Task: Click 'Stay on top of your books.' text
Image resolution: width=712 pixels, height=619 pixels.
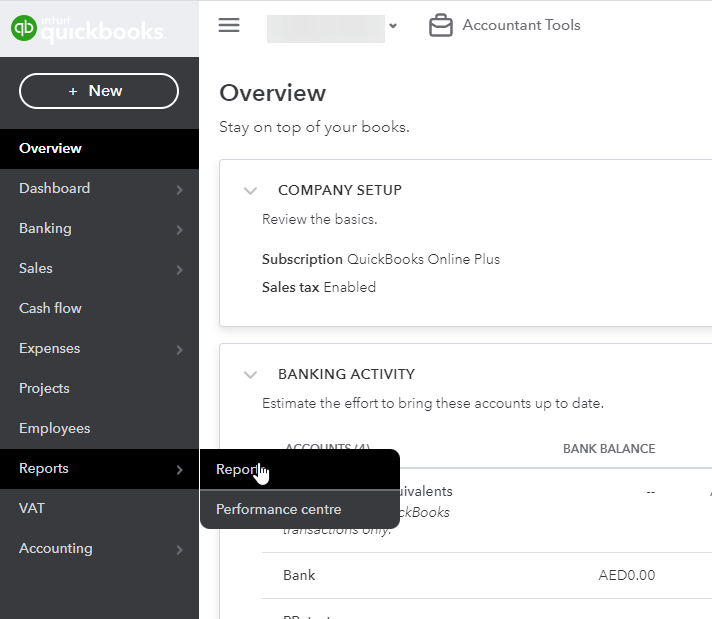Action: [x=314, y=127]
